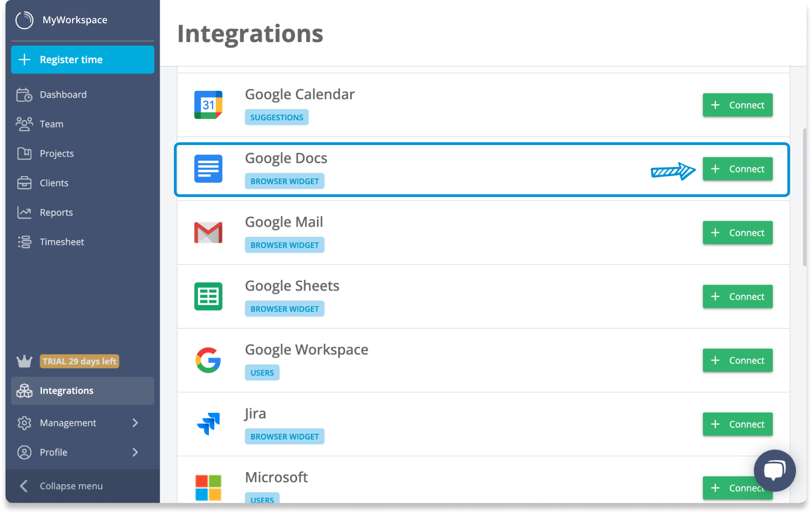
Task: Open the Dashboard menu item
Action: [x=82, y=95]
